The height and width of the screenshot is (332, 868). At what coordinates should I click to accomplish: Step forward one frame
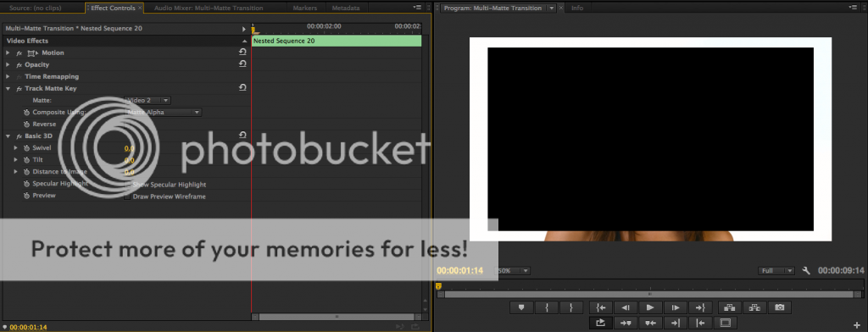(676, 307)
